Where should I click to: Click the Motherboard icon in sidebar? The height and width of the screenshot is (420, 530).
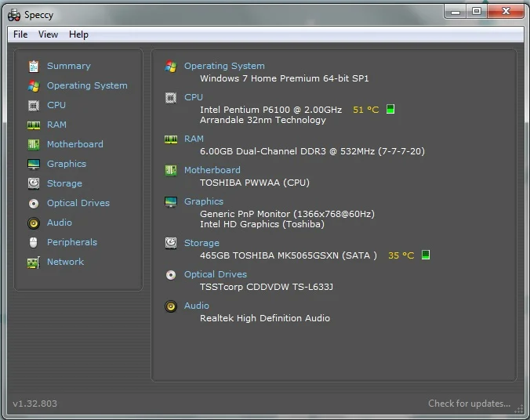(34, 145)
